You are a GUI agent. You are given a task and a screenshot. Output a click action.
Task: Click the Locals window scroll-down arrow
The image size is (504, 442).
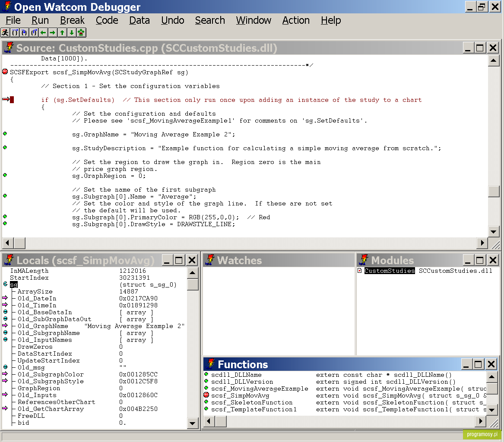tap(193, 423)
